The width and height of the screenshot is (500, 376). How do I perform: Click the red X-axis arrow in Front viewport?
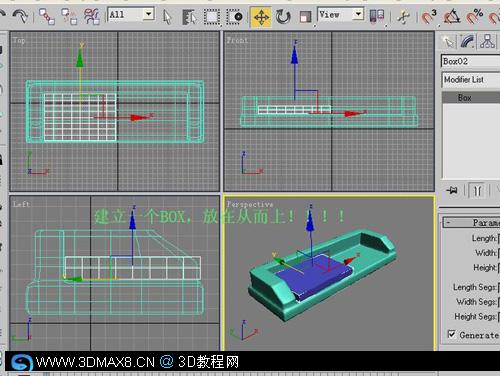coord(355,113)
